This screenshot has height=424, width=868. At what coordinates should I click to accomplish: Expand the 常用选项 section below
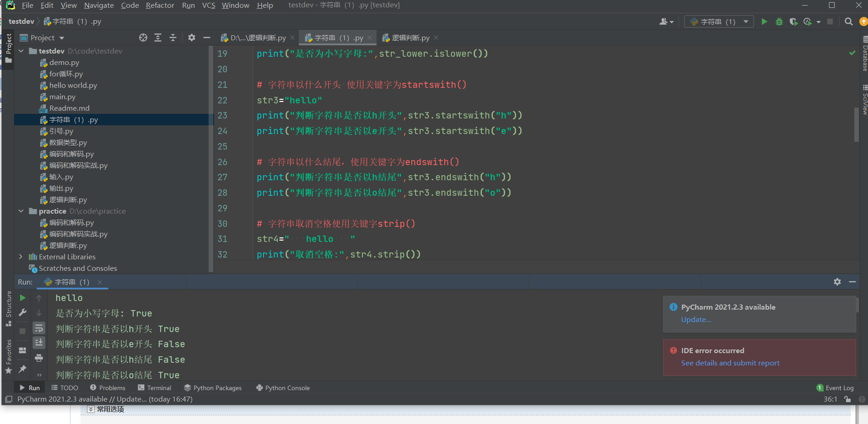point(91,409)
